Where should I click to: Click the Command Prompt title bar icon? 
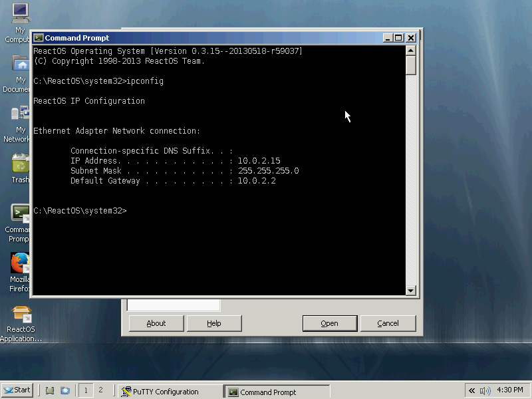39,38
